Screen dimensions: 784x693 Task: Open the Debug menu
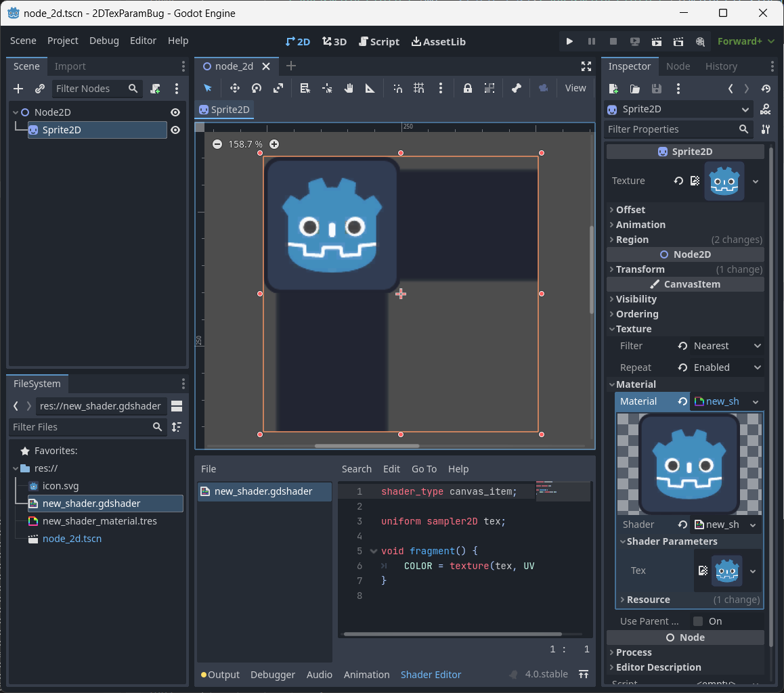coord(104,41)
